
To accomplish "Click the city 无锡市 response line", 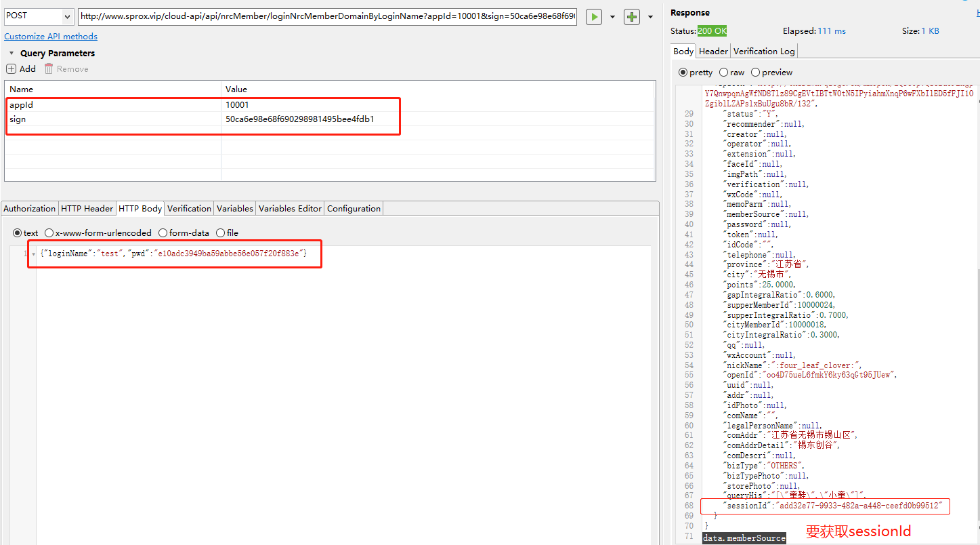I will click(759, 275).
